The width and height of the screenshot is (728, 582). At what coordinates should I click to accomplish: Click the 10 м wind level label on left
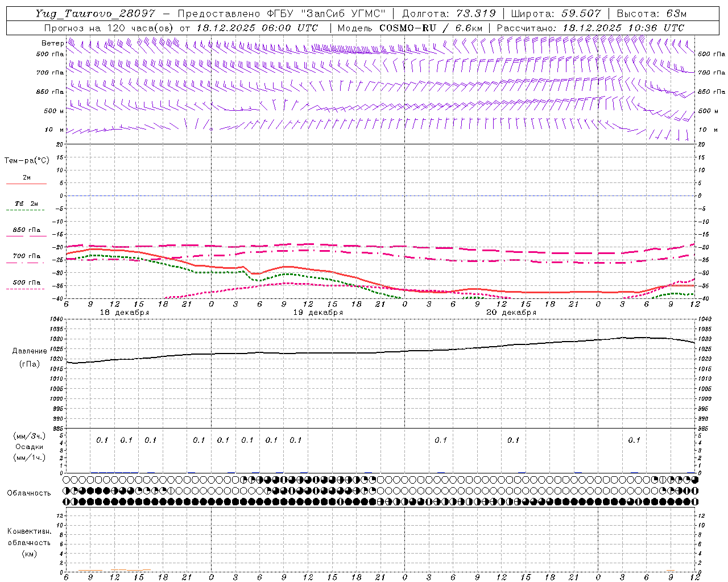click(x=54, y=130)
